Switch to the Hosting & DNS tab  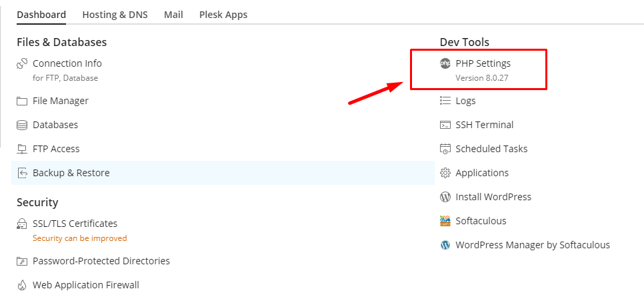[115, 15]
